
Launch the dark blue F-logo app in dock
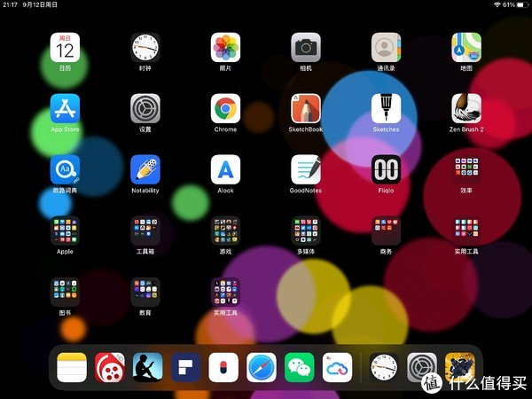185,367
